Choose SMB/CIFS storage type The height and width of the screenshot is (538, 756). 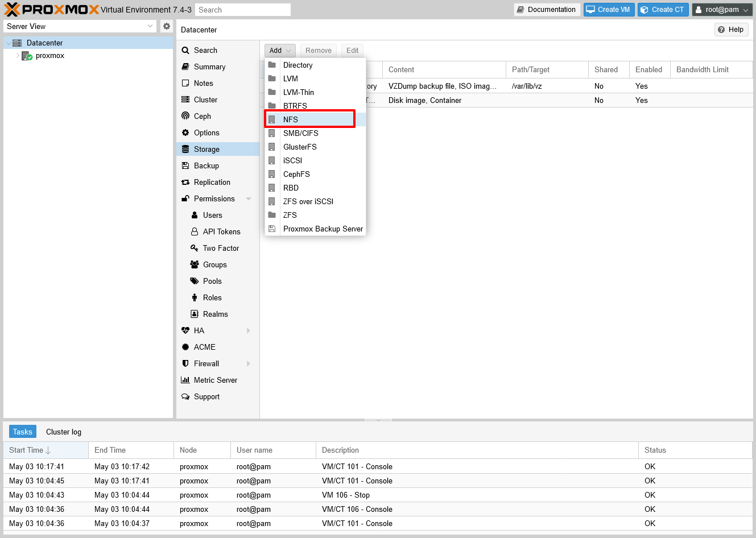tap(300, 133)
